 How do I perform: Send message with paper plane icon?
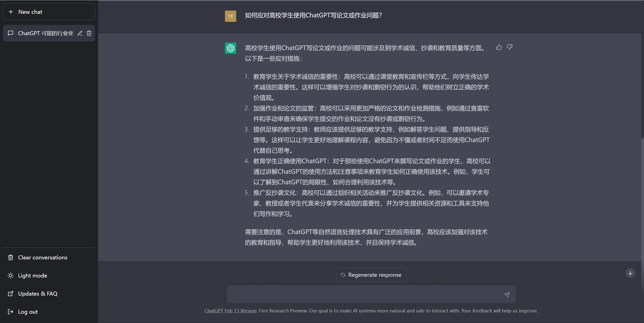pyautogui.click(x=507, y=295)
